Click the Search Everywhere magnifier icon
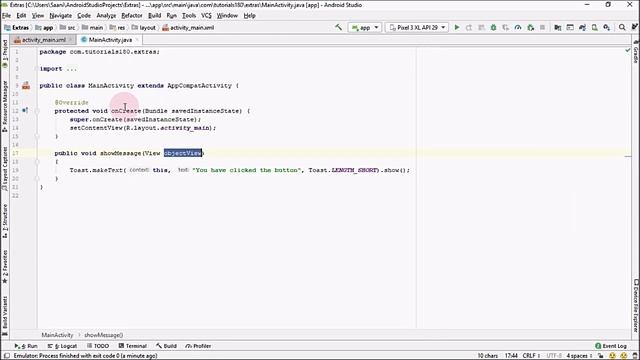Screen dimensions: 640x360 [622, 27]
